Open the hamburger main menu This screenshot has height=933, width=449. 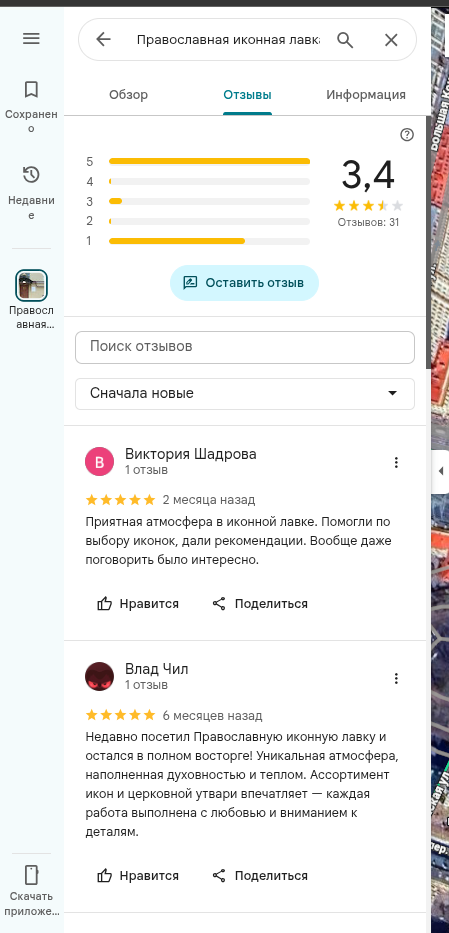31,39
